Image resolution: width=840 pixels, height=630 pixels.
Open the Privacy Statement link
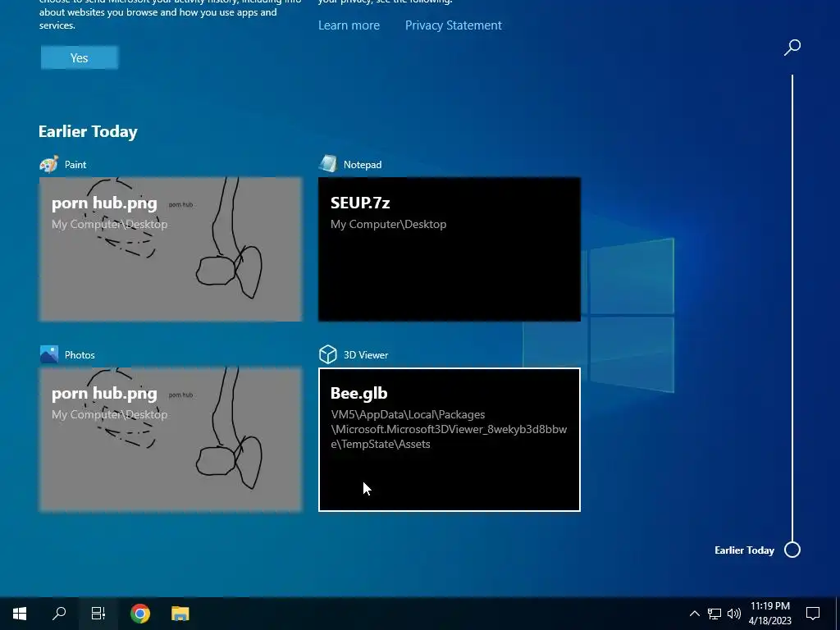[x=453, y=25]
